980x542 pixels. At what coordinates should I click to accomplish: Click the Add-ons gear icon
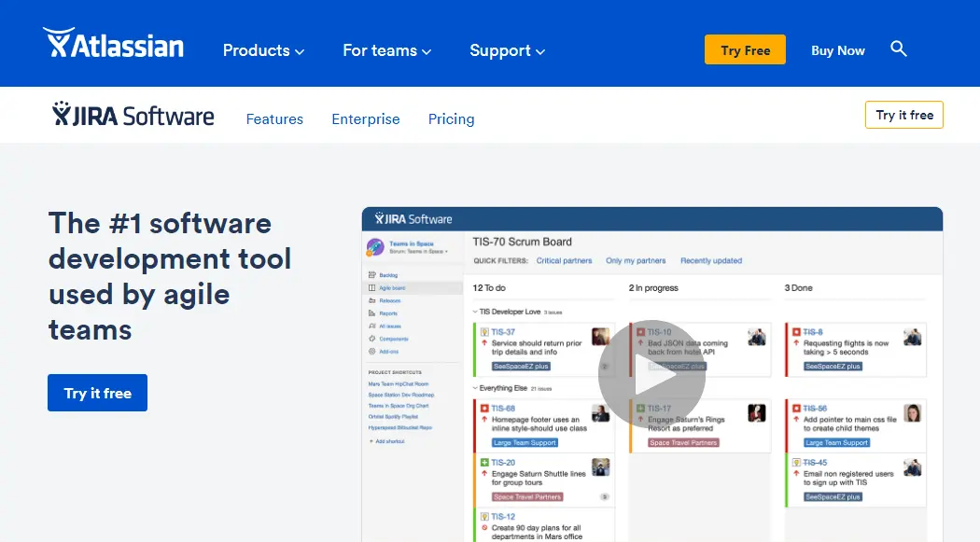tap(371, 352)
